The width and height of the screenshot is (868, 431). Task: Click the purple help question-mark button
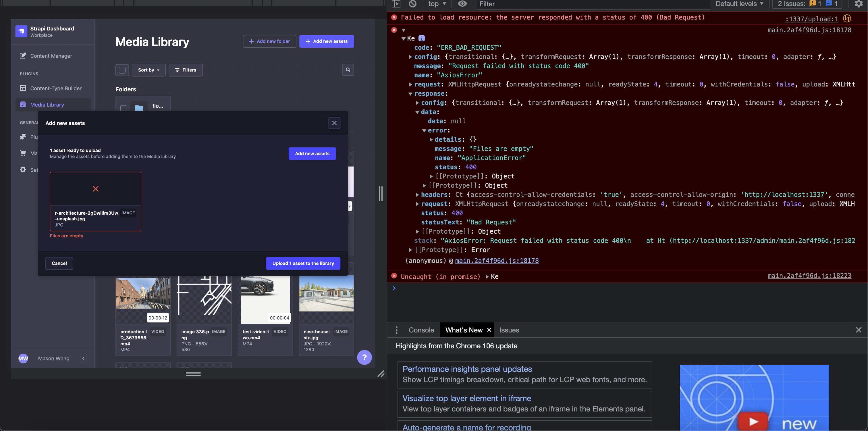click(x=364, y=357)
